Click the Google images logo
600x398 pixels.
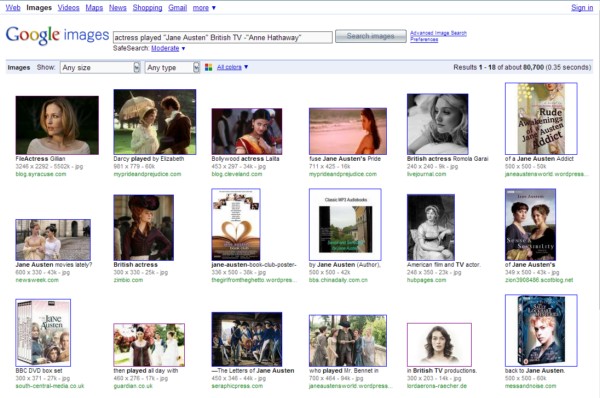click(57, 35)
